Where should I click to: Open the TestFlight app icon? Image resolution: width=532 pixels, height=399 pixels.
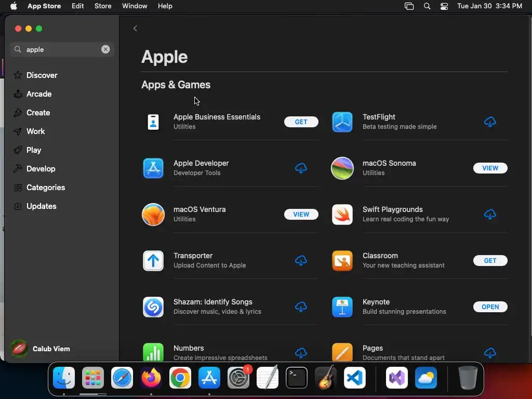(342, 122)
